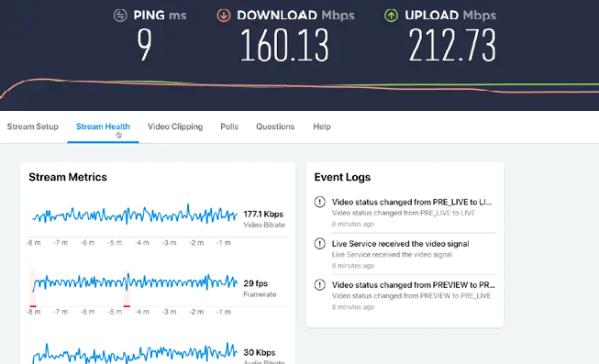This screenshot has width=599, height=364.
Task: Click the download arrow icon
Action: point(224,16)
